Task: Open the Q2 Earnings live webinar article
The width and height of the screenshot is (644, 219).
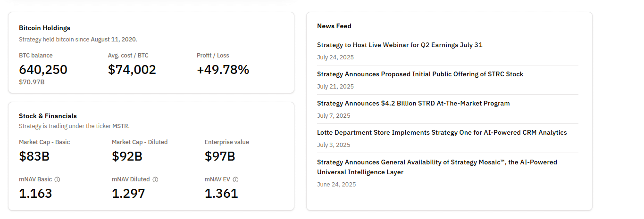Action: click(400, 45)
